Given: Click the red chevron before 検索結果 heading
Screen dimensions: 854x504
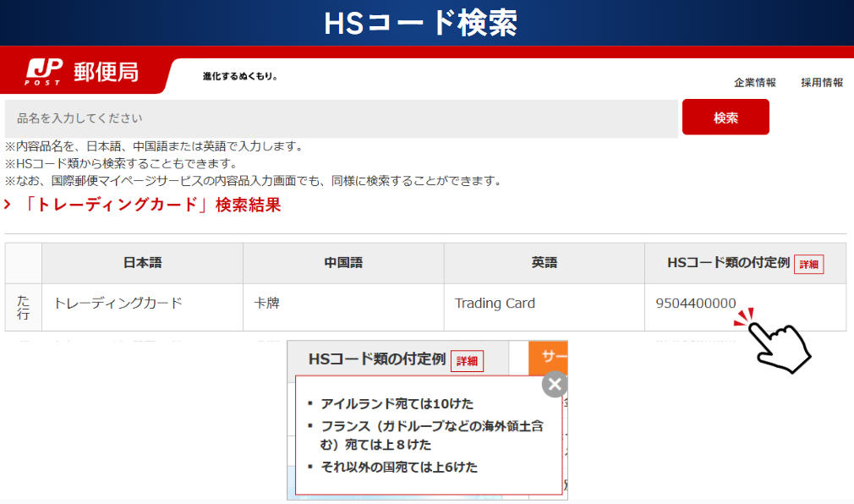Looking at the screenshot, I should coord(8,205).
